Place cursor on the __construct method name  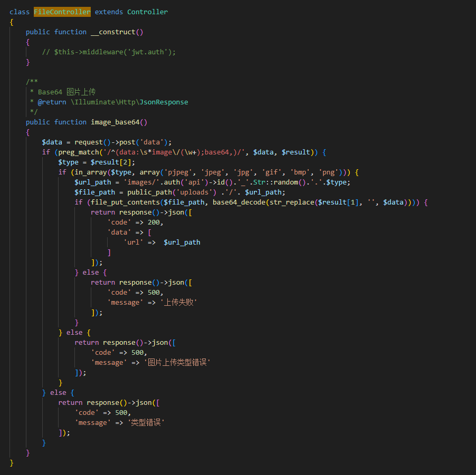click(x=113, y=32)
